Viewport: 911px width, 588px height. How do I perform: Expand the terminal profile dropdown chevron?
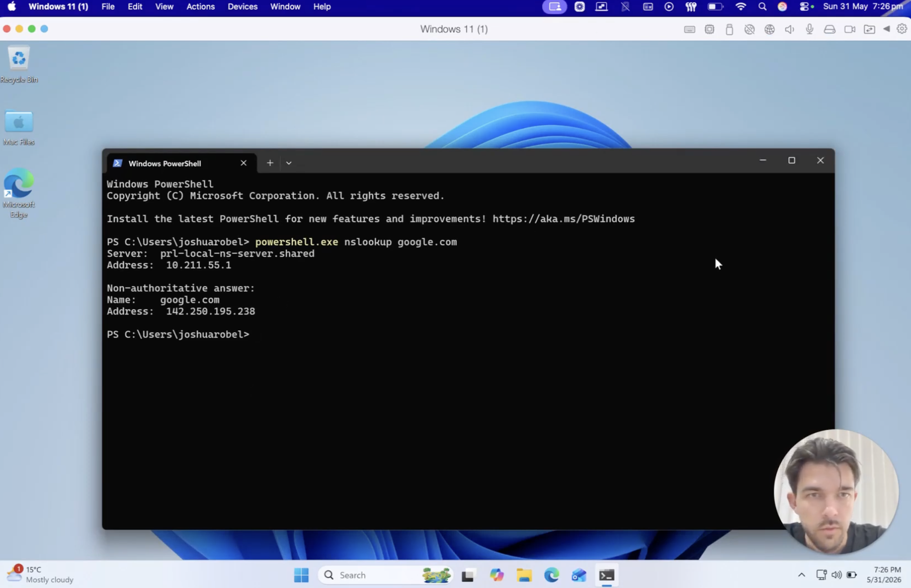pyautogui.click(x=289, y=163)
